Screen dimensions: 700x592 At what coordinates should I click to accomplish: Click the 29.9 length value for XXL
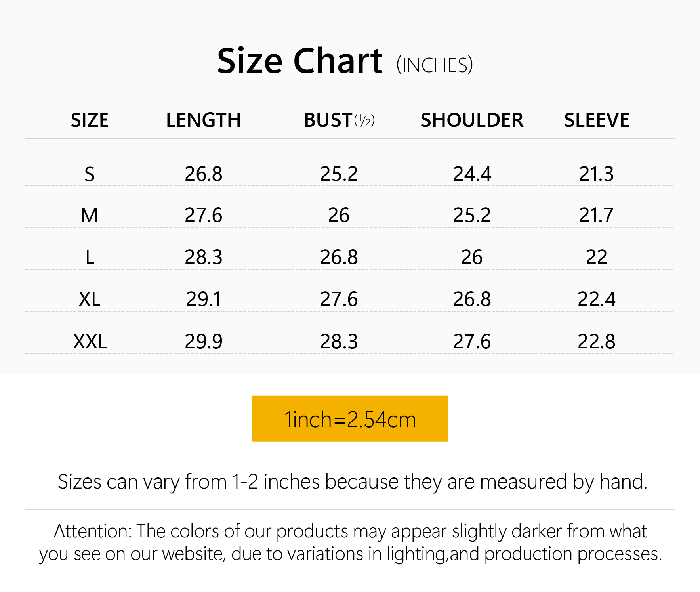pos(203,341)
